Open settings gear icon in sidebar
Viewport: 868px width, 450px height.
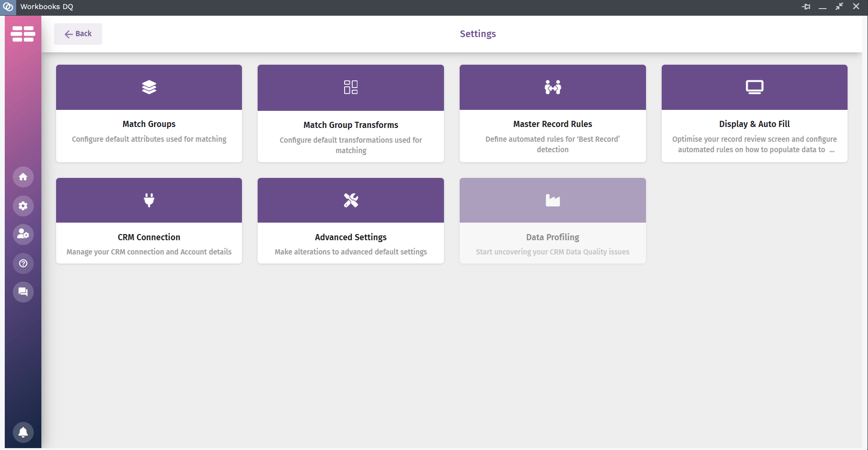pyautogui.click(x=23, y=206)
